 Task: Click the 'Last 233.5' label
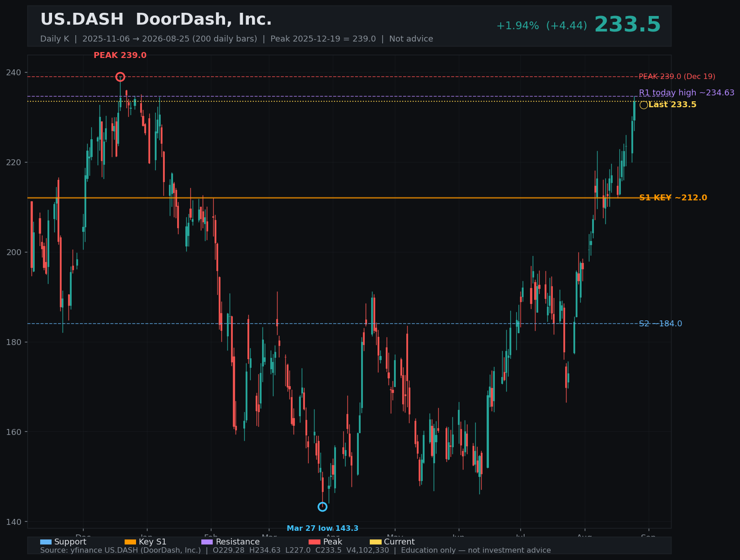click(x=672, y=105)
